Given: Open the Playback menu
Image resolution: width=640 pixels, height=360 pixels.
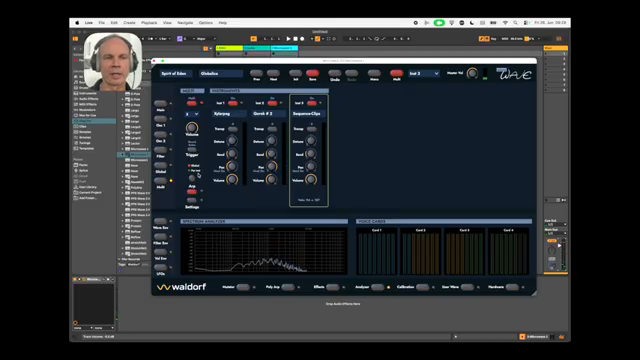Looking at the screenshot, I should [149, 23].
